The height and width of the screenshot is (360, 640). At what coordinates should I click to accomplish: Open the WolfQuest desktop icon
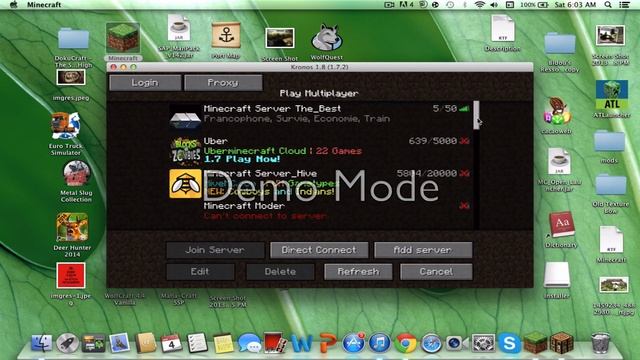click(x=327, y=38)
